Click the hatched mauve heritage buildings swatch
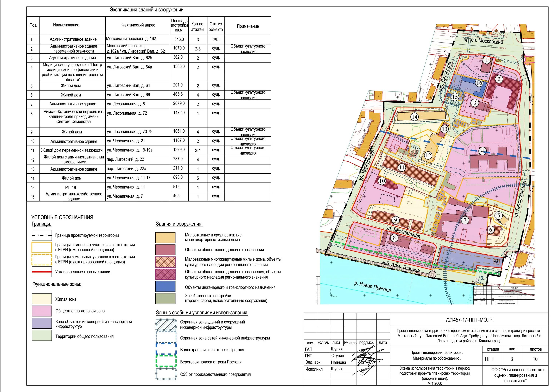This screenshot has height=392, width=555. 165,274
